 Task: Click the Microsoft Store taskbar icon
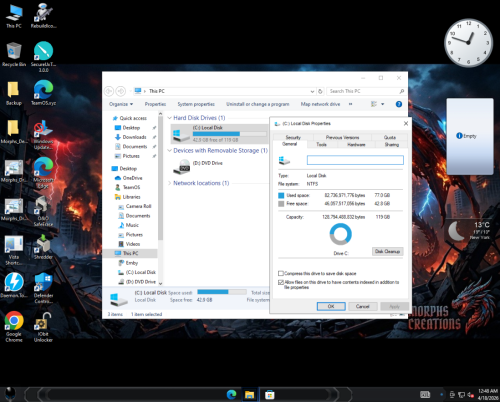pyautogui.click(x=270, y=395)
